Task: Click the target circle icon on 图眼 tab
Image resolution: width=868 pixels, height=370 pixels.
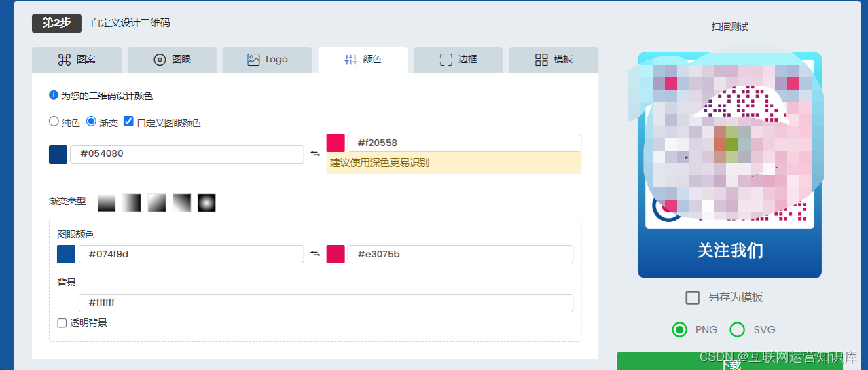Action: point(160,60)
